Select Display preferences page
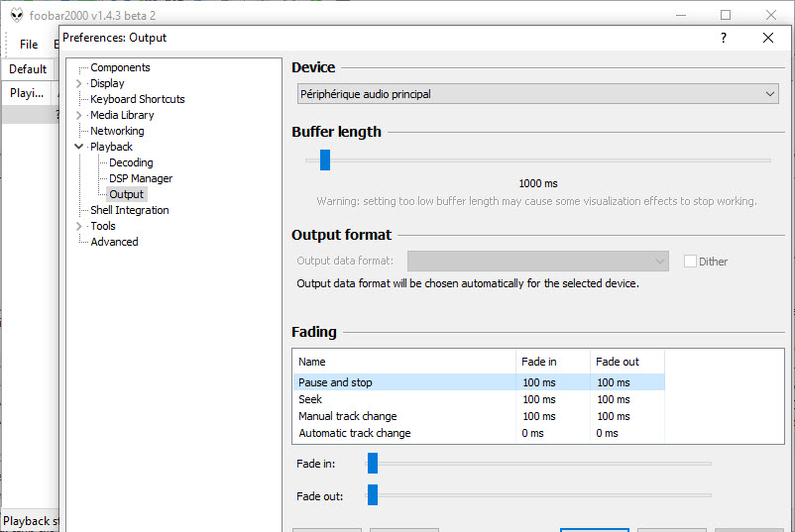This screenshot has height=532, width=795. [107, 83]
